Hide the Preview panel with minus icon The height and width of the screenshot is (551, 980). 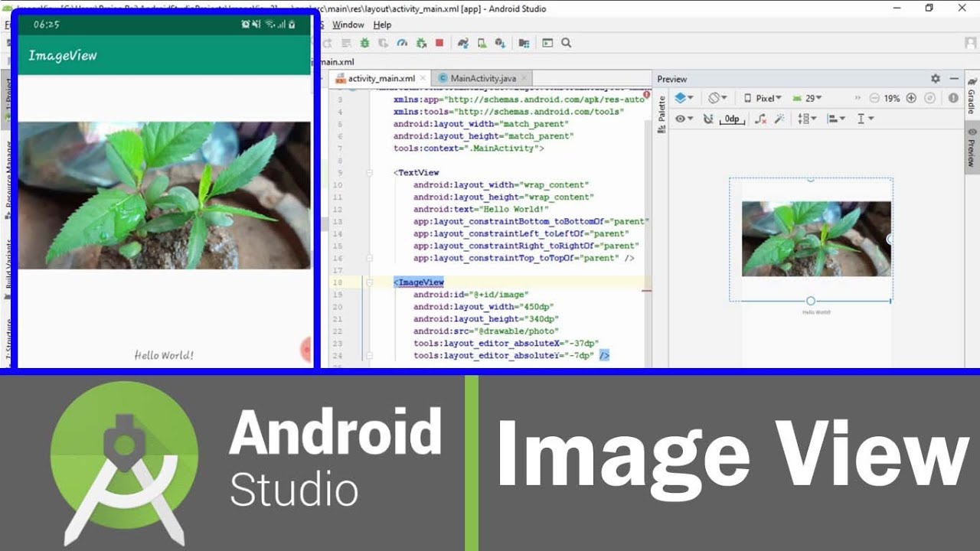[x=954, y=79]
